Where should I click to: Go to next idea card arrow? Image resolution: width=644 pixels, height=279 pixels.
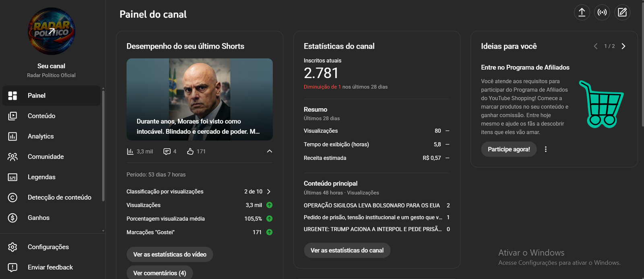click(623, 46)
